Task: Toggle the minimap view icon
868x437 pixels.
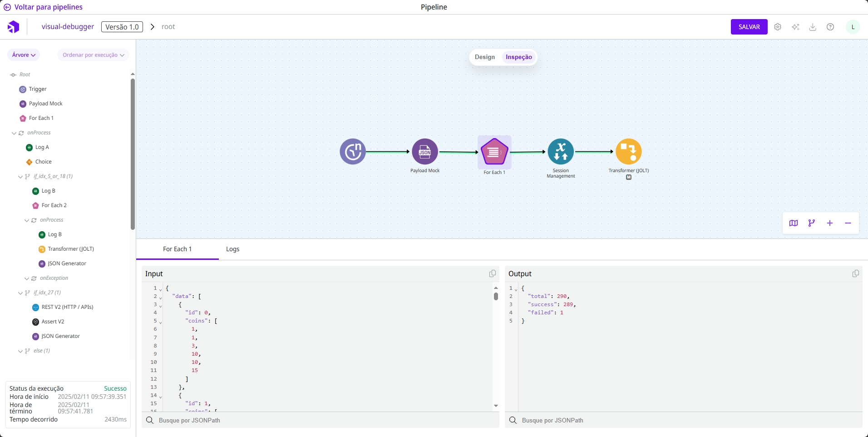Action: 794,223
